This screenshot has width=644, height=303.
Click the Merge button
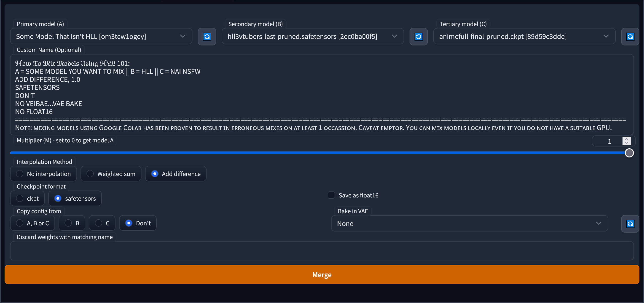pos(322,275)
